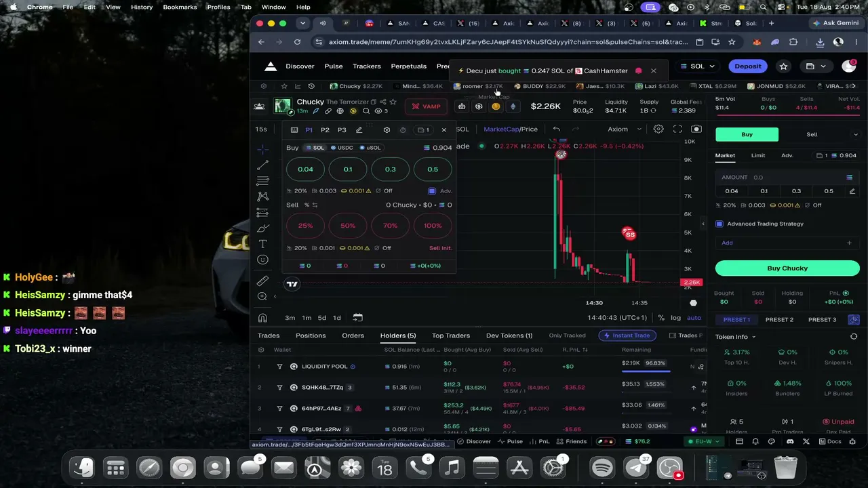Toggle percent scale on chart

pyautogui.click(x=661, y=318)
